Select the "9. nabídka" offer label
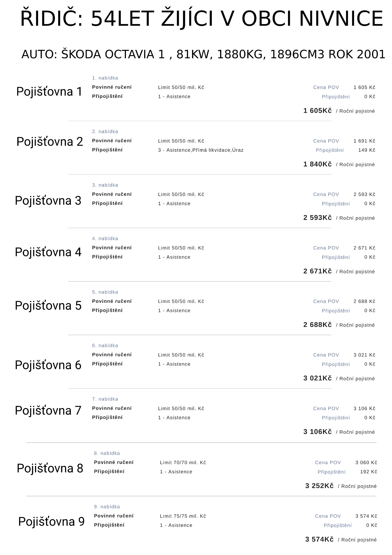The image size is (392, 555). (x=107, y=507)
